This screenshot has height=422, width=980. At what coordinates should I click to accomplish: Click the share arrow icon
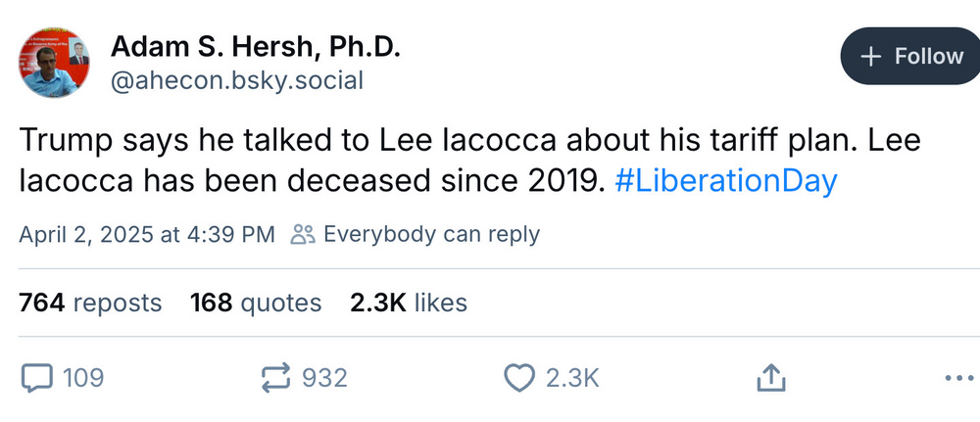click(770, 377)
